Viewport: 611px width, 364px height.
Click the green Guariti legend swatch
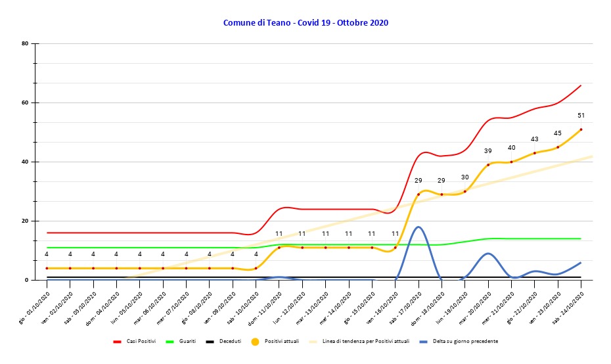(x=170, y=342)
